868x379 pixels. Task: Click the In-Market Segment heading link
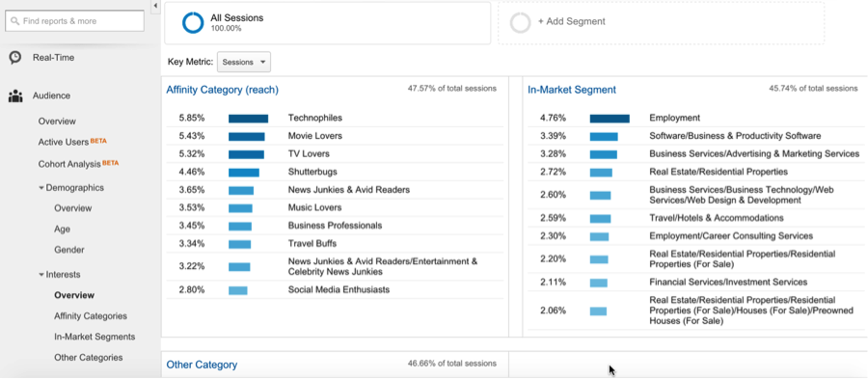pyautogui.click(x=572, y=91)
